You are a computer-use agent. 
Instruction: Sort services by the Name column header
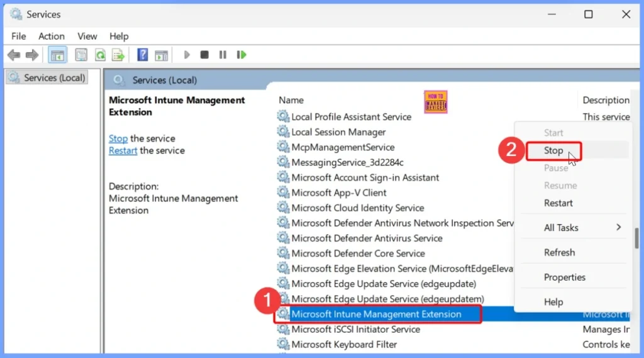click(291, 100)
